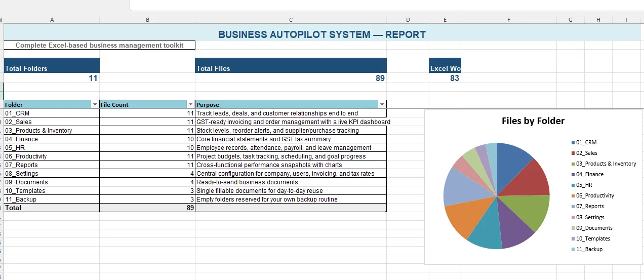Select the employee records and payroll purpose cell

click(x=291, y=148)
